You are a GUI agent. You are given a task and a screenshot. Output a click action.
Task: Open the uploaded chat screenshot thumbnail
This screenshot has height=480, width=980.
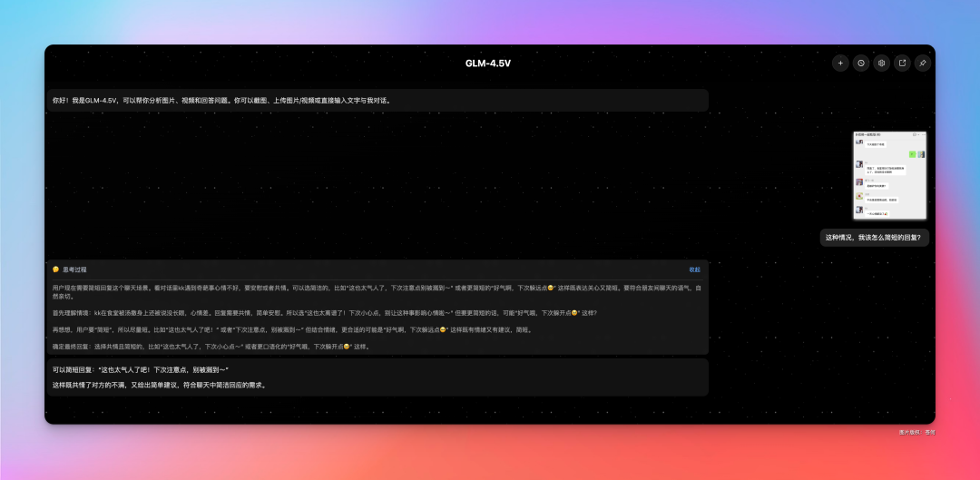click(x=889, y=175)
